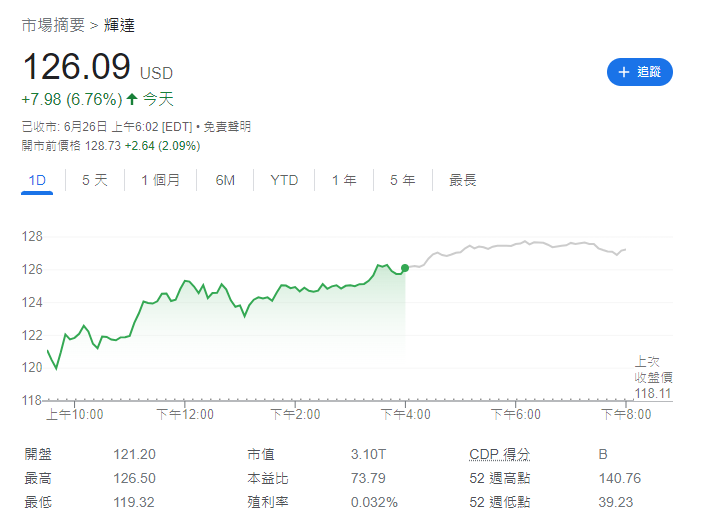This screenshot has height=527, width=707.
Task: Open the 免責聲明 disclaimer link
Action: (227, 127)
